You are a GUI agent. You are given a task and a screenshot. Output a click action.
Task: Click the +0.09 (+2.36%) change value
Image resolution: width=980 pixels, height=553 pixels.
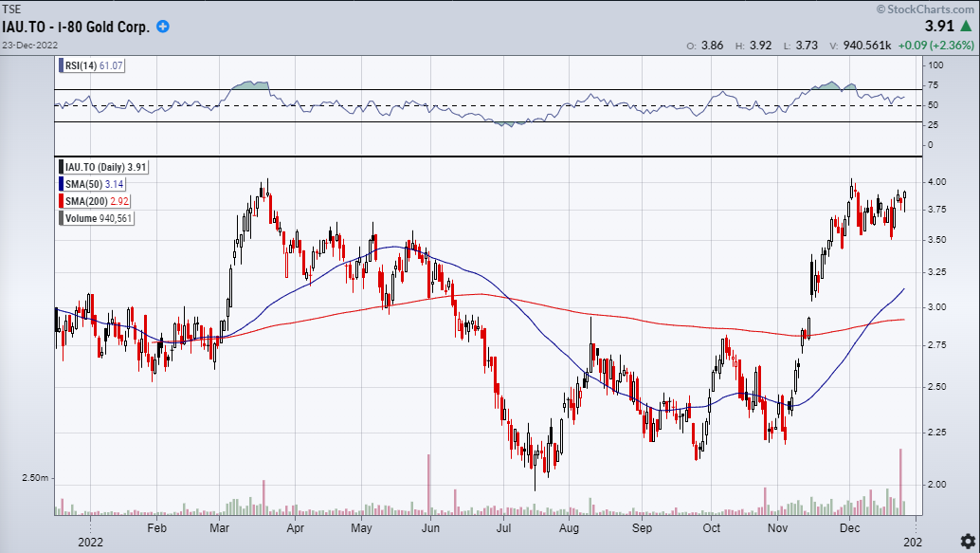click(x=935, y=45)
